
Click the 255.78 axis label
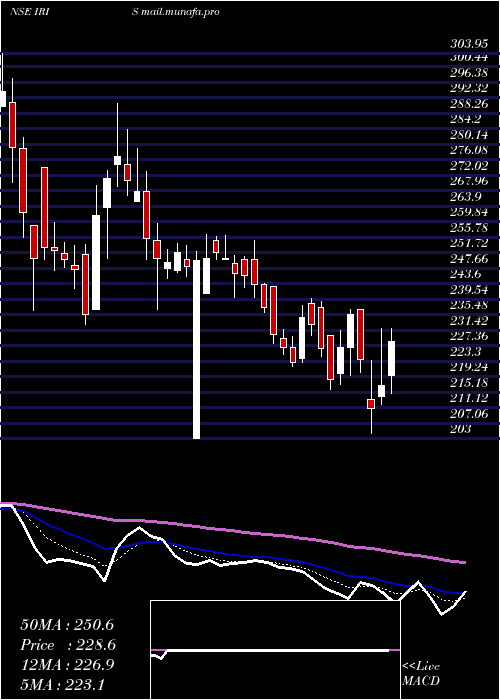coord(469,228)
